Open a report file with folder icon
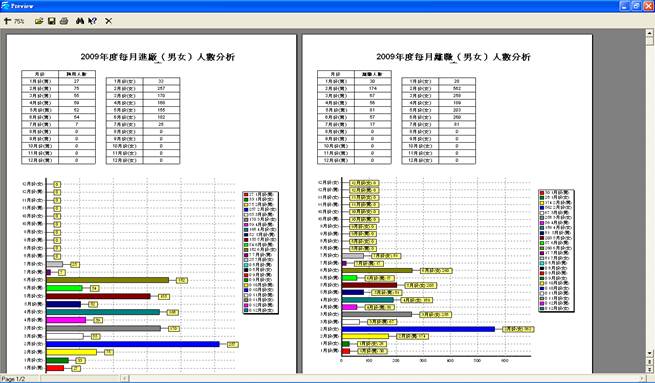This screenshot has height=383, width=655. (39, 21)
